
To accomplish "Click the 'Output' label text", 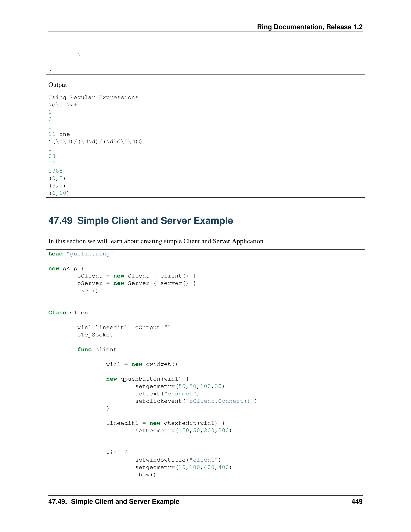I will [57, 85].
